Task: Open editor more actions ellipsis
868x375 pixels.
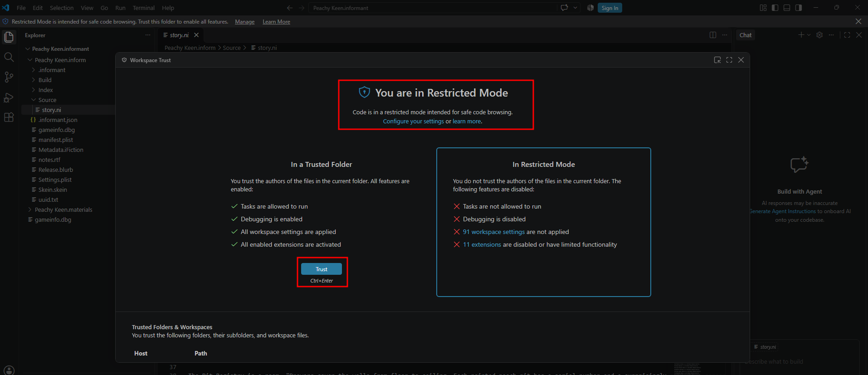Action: (x=725, y=35)
